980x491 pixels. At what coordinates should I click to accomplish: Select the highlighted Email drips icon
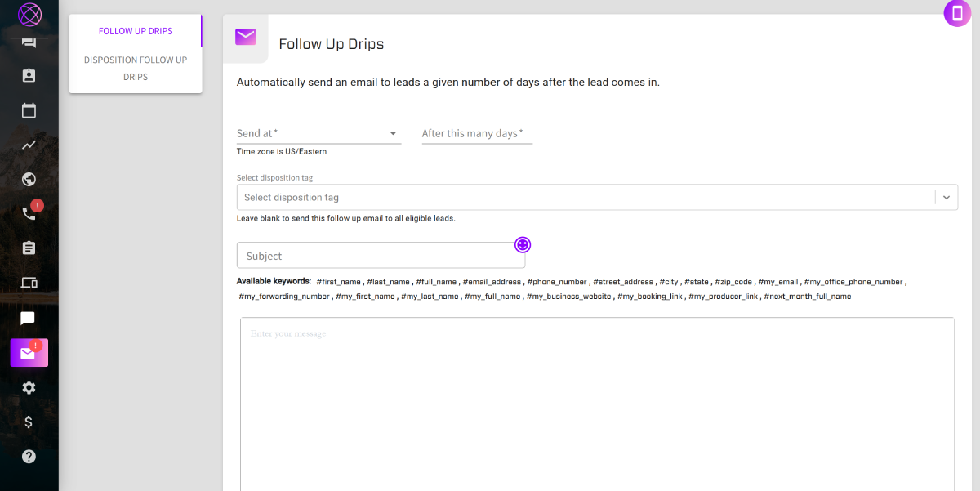(29, 353)
